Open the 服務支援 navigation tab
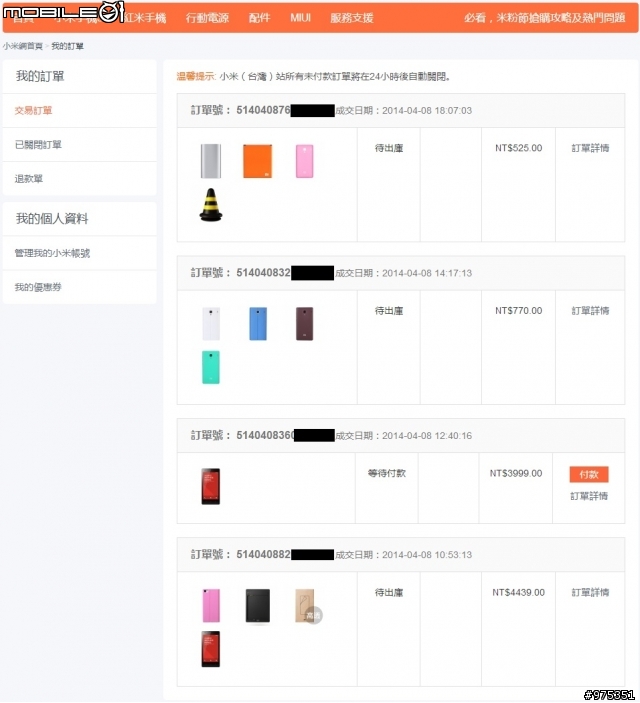The width and height of the screenshot is (640, 703). click(352, 18)
